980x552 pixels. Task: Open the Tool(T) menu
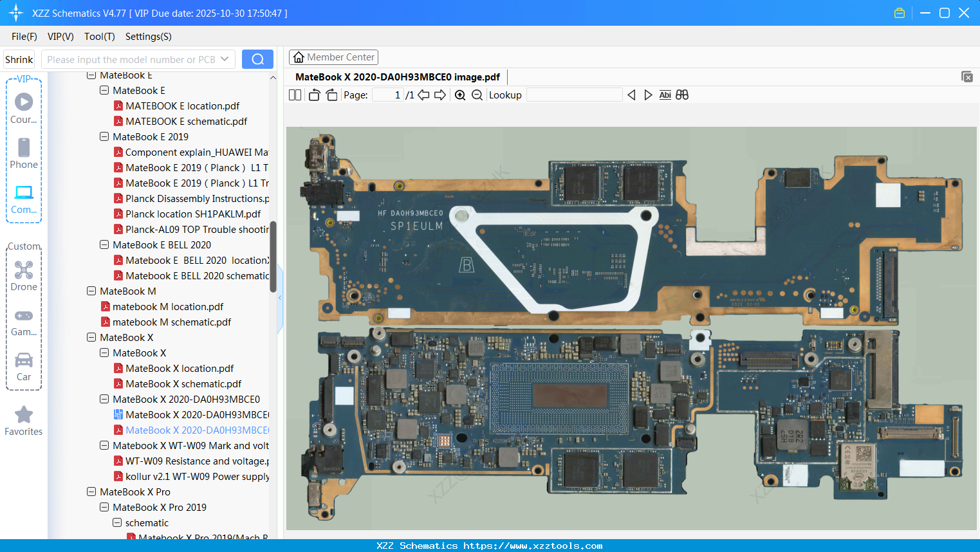99,37
